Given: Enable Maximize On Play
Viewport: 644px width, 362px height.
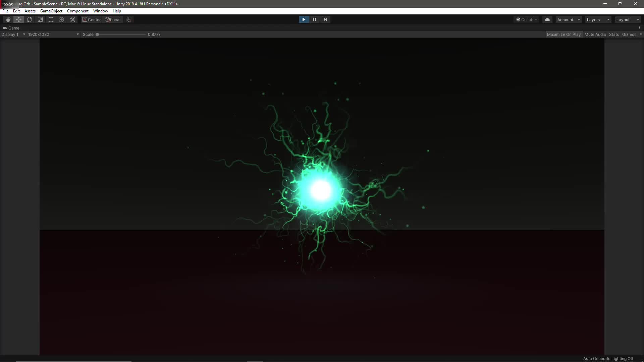Looking at the screenshot, I should coord(564,34).
